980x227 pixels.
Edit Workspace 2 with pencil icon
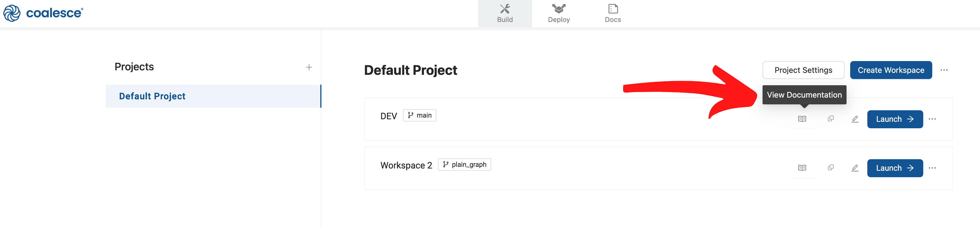click(x=855, y=168)
